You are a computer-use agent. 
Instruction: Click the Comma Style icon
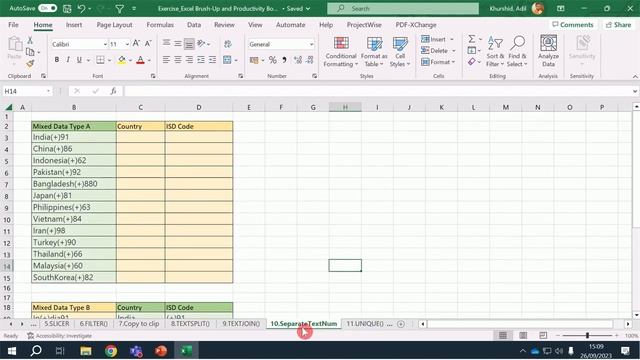point(284,60)
